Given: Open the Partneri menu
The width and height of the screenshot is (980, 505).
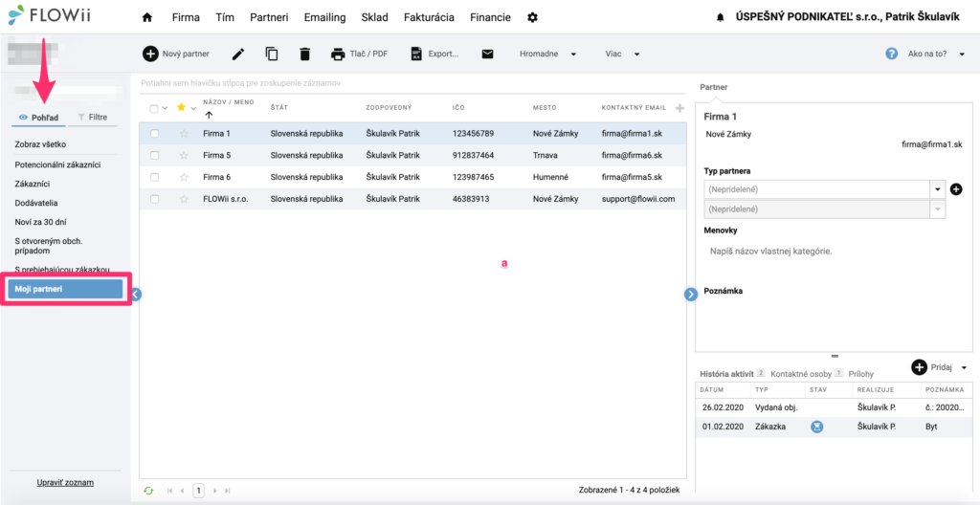Looking at the screenshot, I should coord(269,17).
